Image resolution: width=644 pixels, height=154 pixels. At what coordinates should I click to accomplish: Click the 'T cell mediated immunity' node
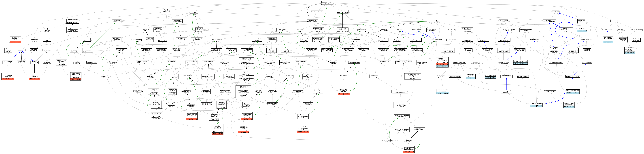[x=289, y=76]
